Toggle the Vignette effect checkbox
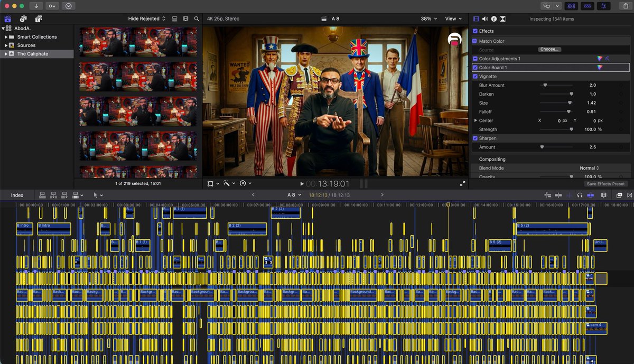 click(x=475, y=77)
